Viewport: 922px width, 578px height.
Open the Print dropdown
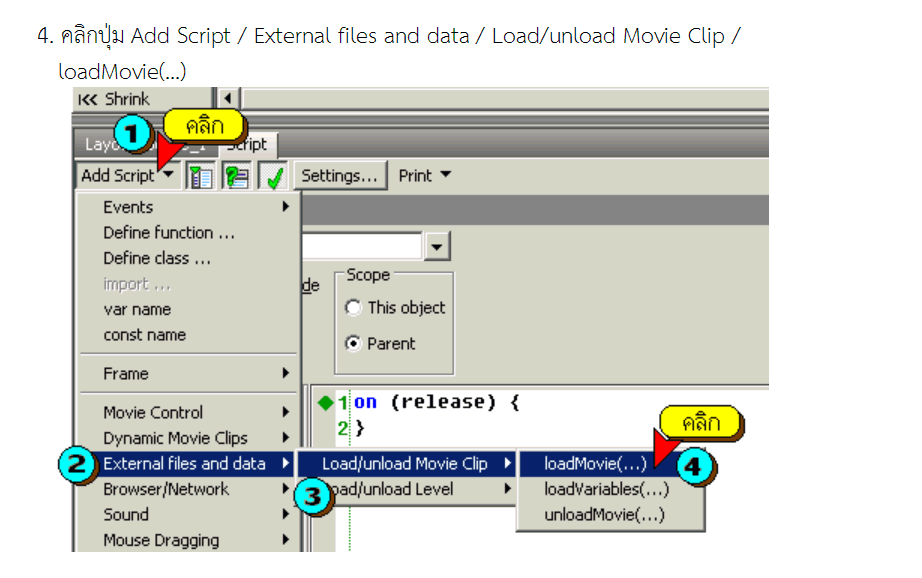425,175
